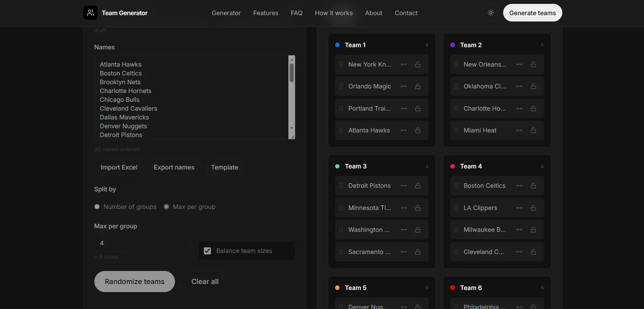Lock the New Orleans entry
The image size is (644, 309).
[533, 64]
